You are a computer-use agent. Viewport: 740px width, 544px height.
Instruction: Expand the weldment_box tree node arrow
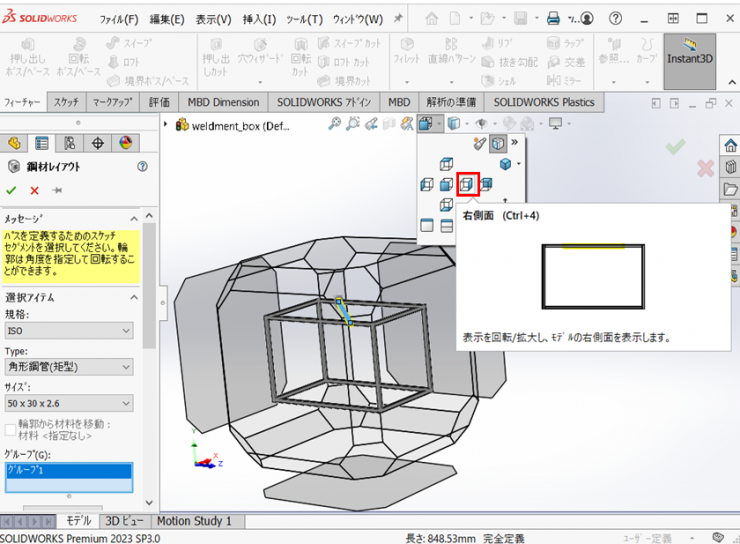[167, 124]
